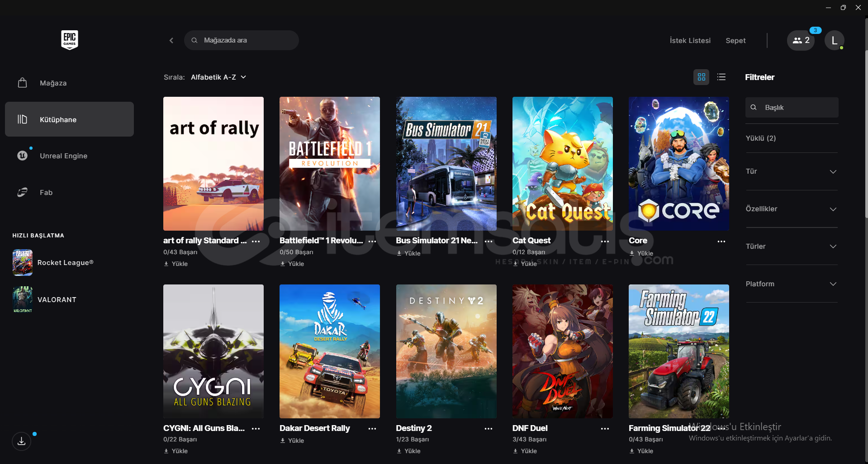Focus the Mağazada ara search field

(242, 40)
